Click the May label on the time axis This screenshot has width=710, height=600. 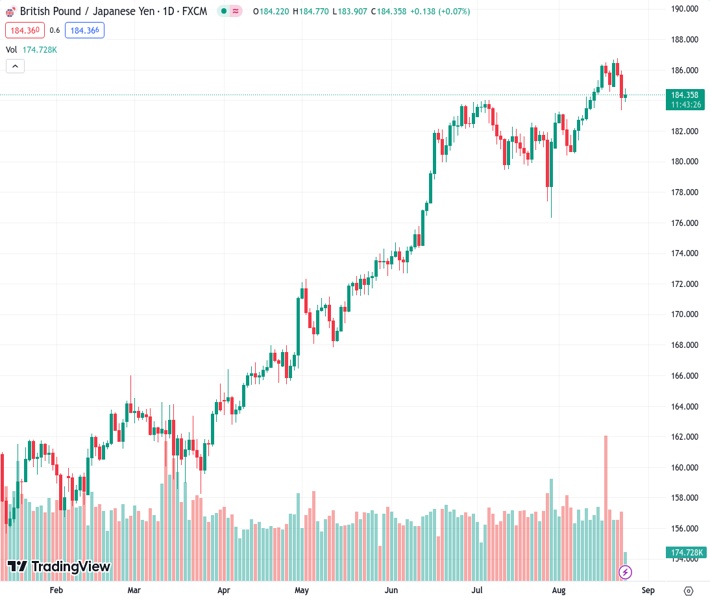click(302, 591)
